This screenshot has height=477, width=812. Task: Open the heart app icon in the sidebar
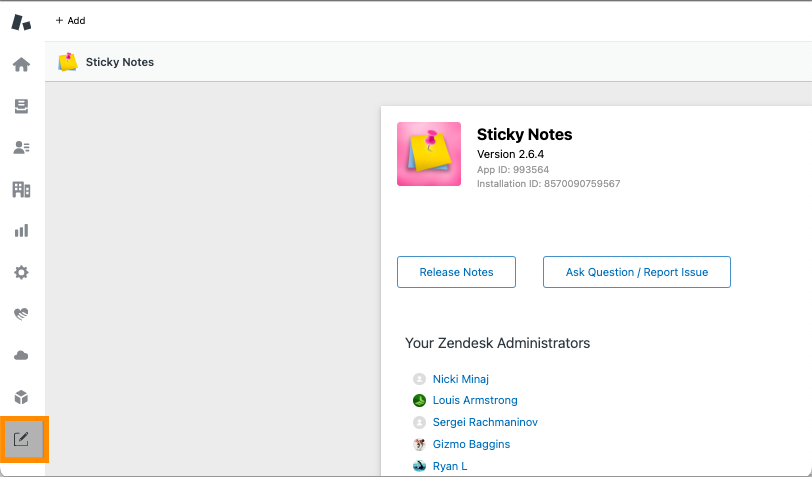pos(21,314)
